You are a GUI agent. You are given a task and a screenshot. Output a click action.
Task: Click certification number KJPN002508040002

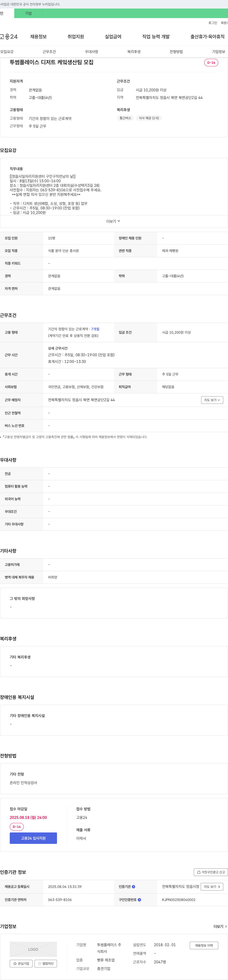pyautogui.click(x=179, y=900)
